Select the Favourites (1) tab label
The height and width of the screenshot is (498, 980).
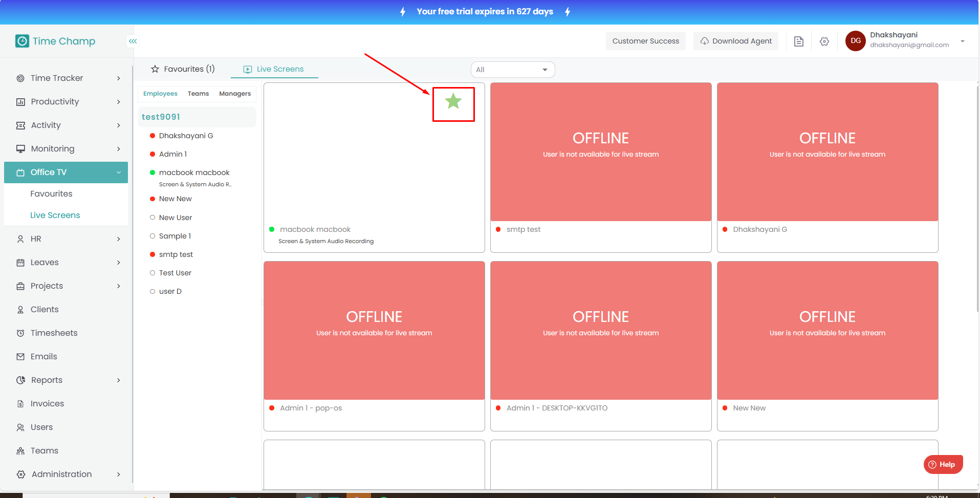(x=189, y=69)
